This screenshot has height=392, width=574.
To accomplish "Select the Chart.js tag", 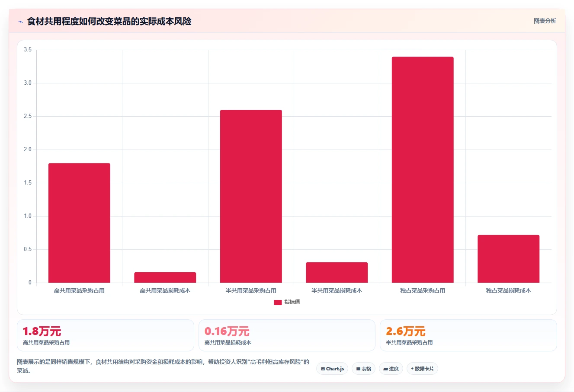I will pos(332,369).
